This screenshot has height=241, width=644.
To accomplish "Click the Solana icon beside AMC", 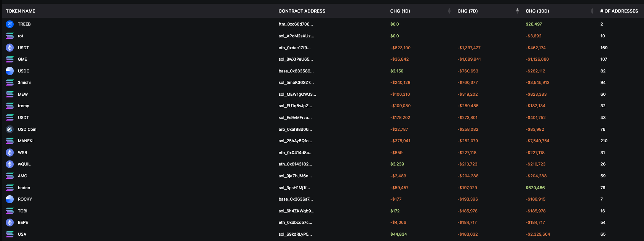I will click(x=10, y=176).
